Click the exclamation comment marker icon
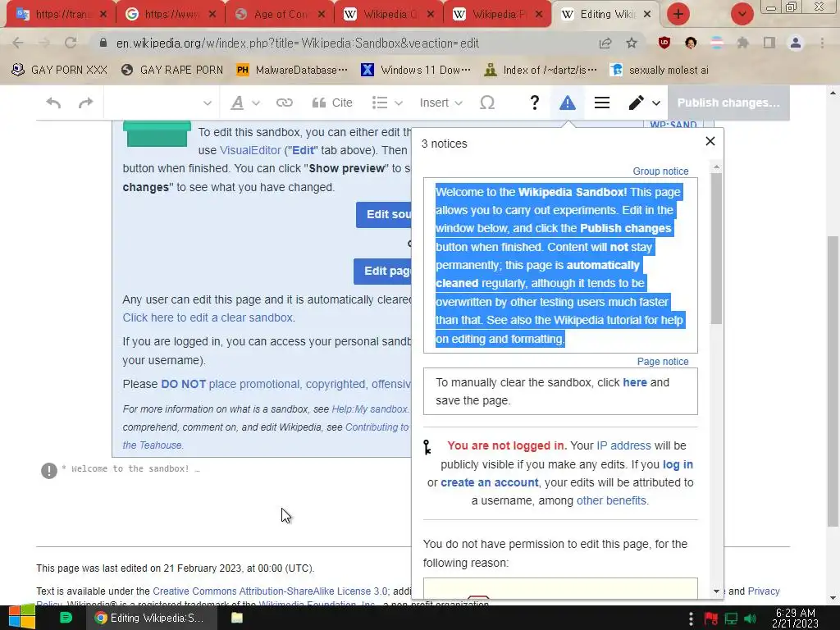The width and height of the screenshot is (840, 630). (49, 471)
